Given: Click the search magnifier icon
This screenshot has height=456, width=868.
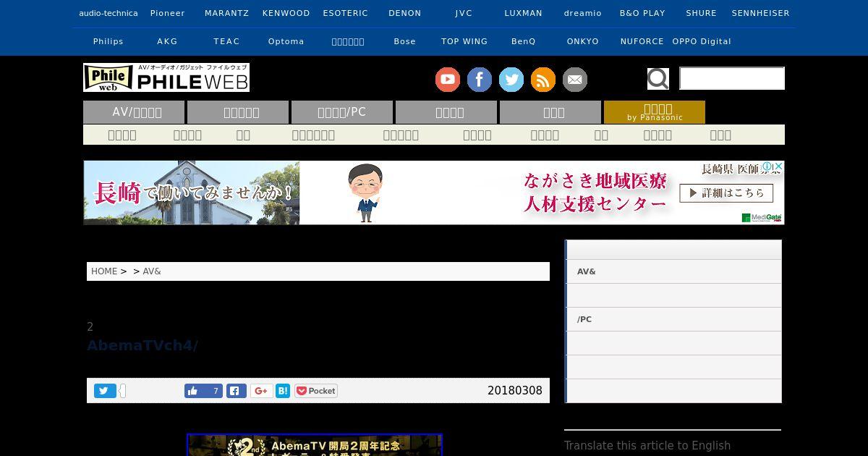Looking at the screenshot, I should (x=658, y=78).
